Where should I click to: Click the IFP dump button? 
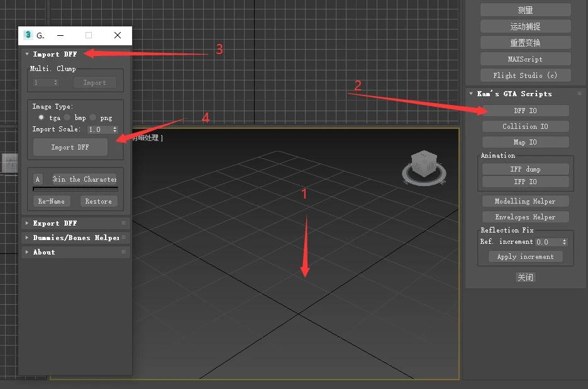(x=525, y=169)
